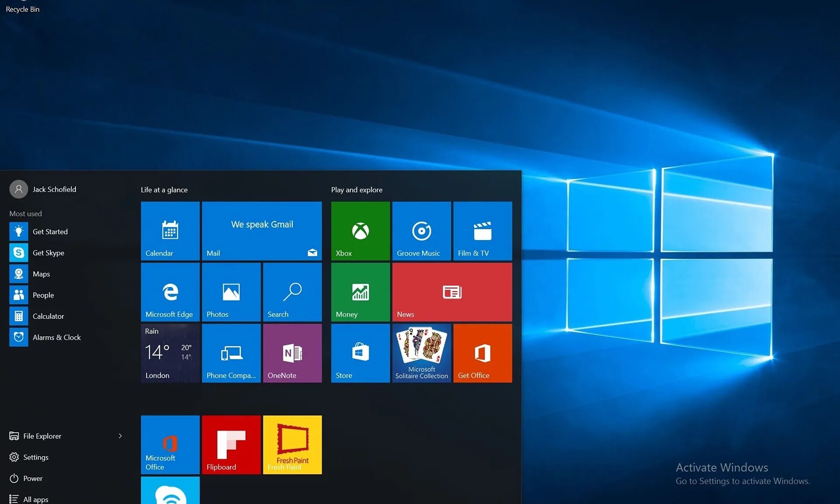Open the London weather live tile
The height and width of the screenshot is (504, 840).
point(170,353)
